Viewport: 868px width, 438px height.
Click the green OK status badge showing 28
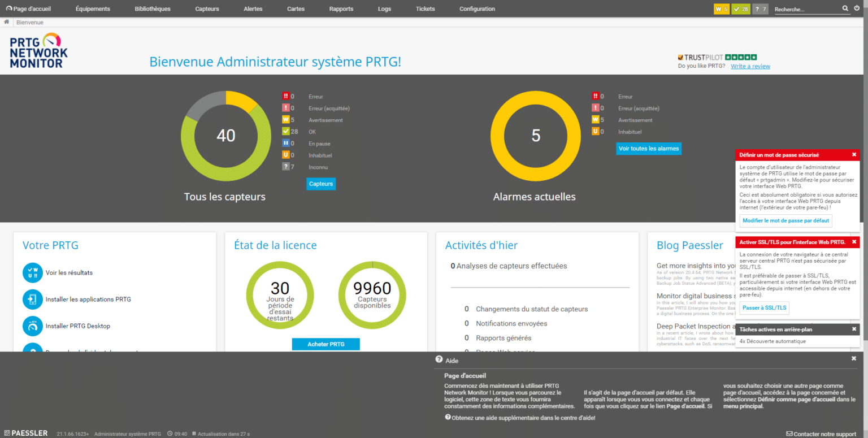[741, 9]
